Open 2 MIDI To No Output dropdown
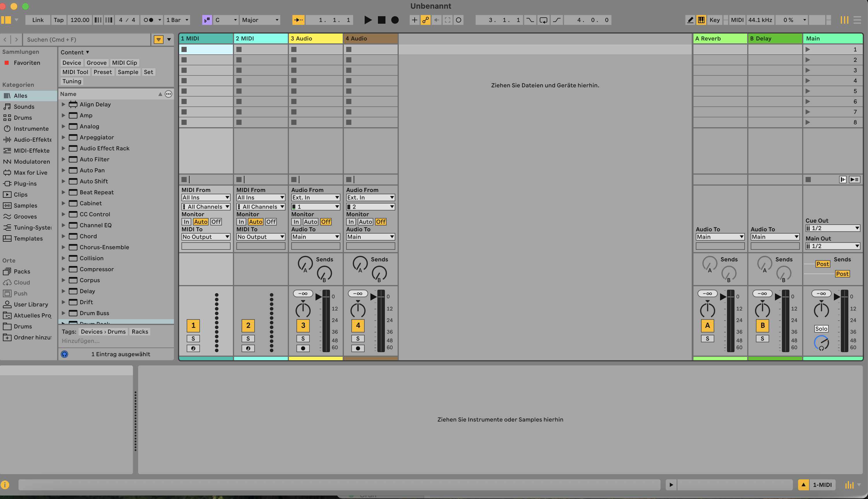Viewport: 868px width, 499px height. [261, 237]
